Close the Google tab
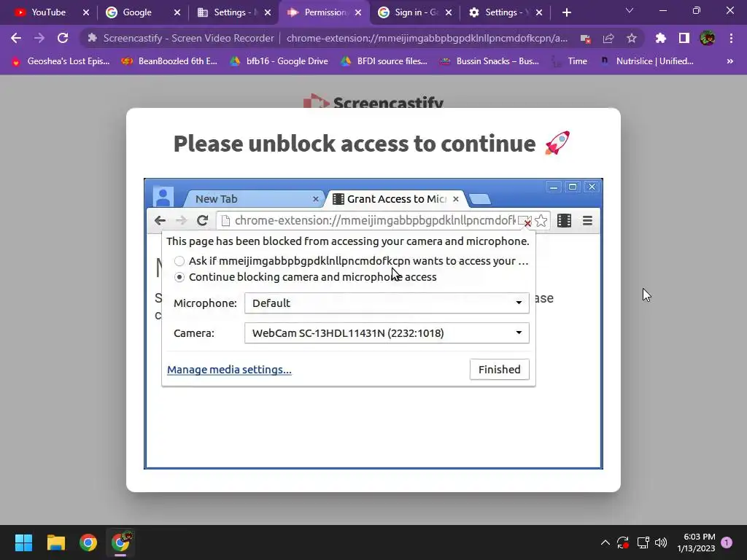 point(177,12)
